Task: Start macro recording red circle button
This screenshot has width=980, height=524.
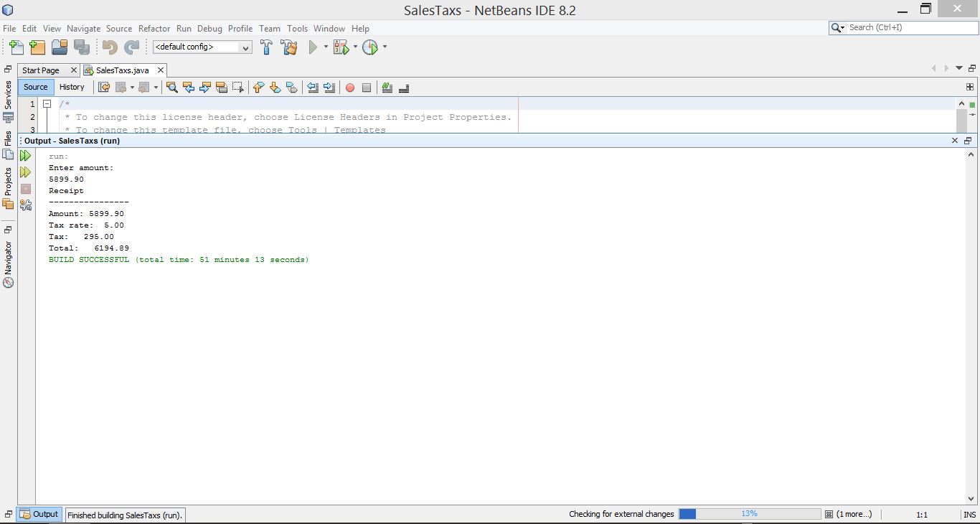Action: click(350, 88)
